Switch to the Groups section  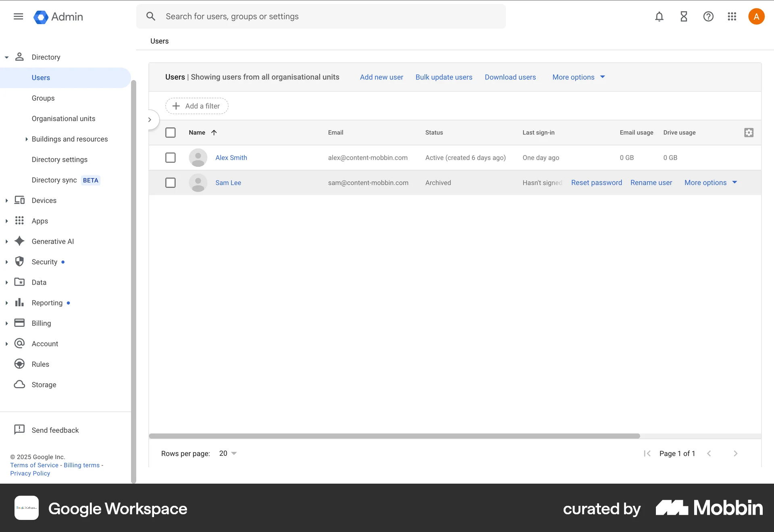tap(43, 98)
